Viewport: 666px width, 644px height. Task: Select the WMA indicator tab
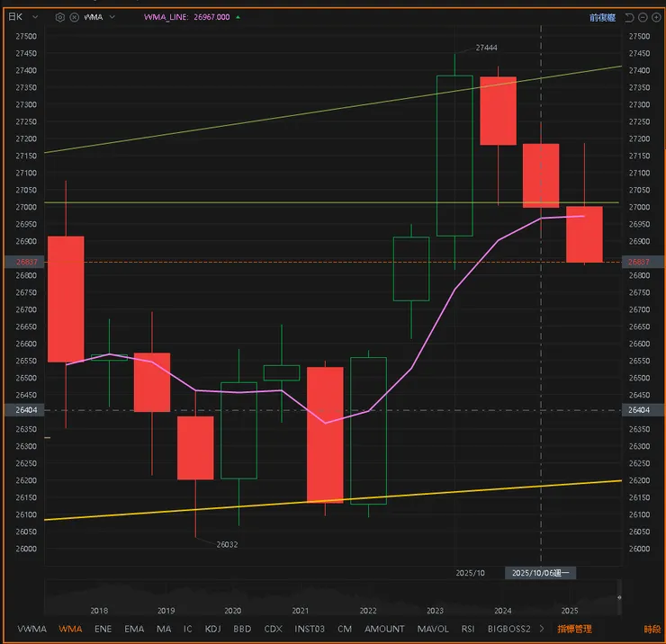click(70, 629)
